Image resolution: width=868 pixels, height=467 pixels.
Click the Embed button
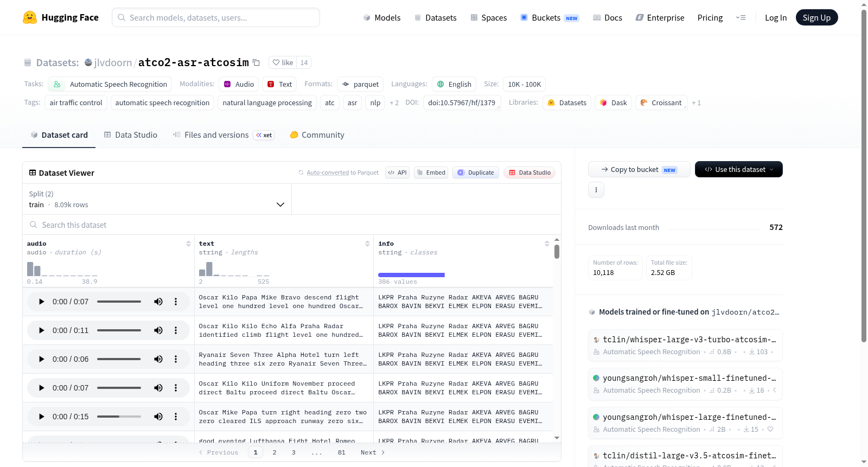point(431,172)
